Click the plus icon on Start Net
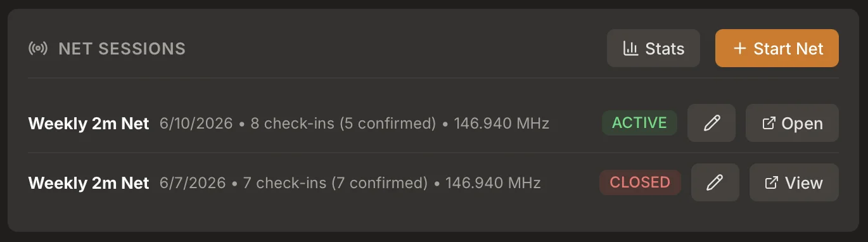The image size is (868, 242). (739, 49)
